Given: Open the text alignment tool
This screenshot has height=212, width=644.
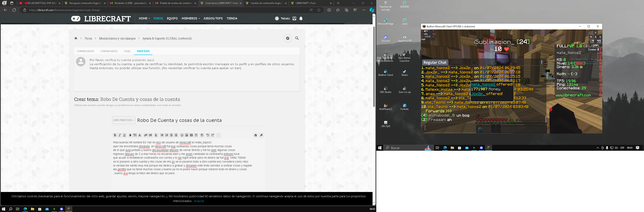Looking at the screenshot, I should (156, 135).
